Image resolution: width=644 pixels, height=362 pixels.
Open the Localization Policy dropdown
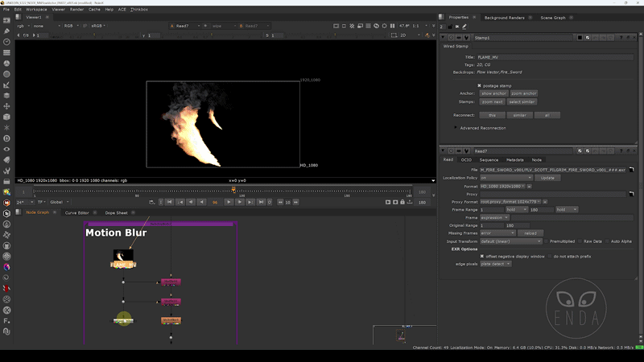pos(506,178)
